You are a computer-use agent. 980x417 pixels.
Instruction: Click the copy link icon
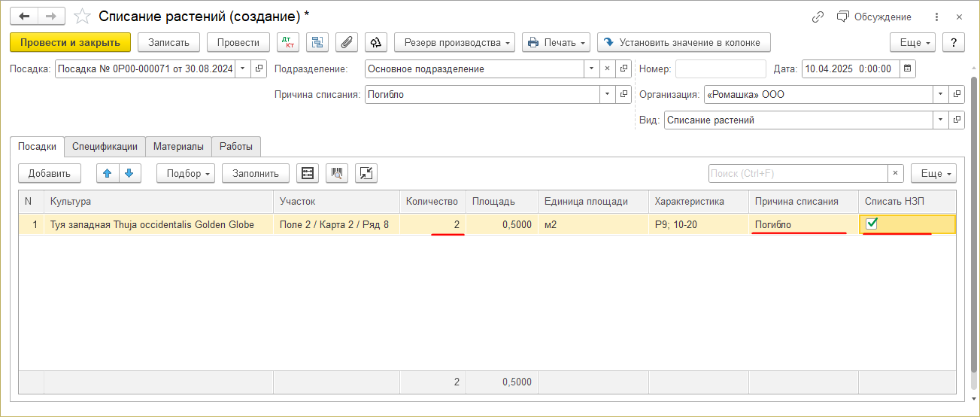pyautogui.click(x=818, y=17)
